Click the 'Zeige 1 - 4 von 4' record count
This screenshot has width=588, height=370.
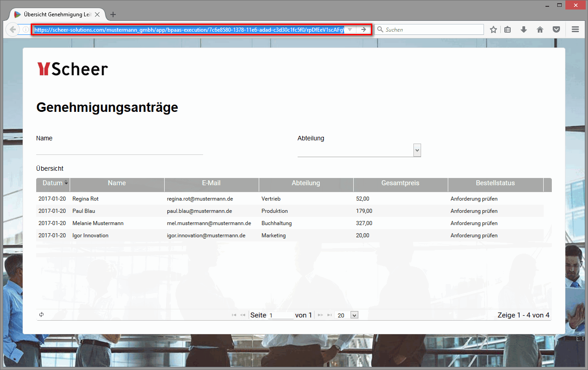523,315
